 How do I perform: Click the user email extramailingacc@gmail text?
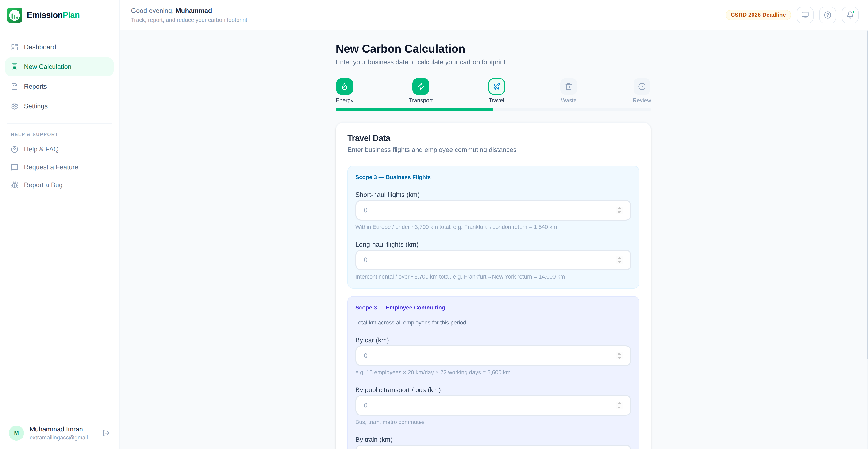[x=62, y=438]
